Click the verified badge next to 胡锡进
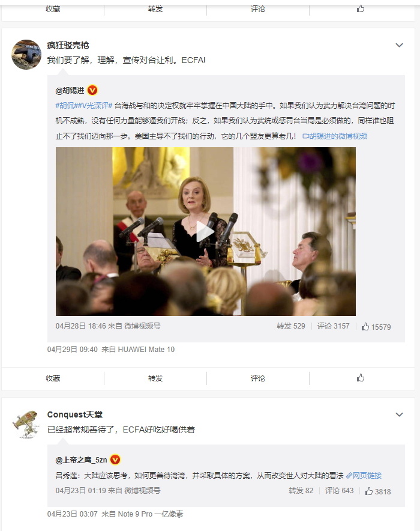Screen dimensions: 420x531 click(92, 91)
